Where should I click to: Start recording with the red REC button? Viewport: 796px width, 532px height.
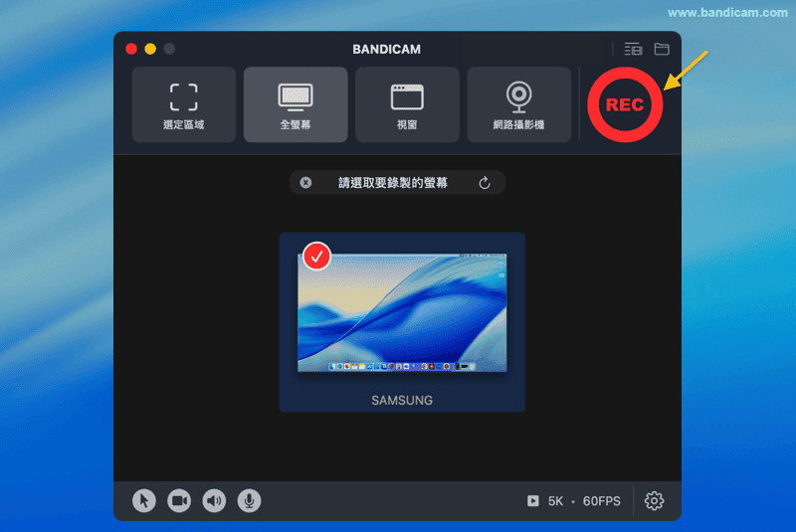coord(624,104)
